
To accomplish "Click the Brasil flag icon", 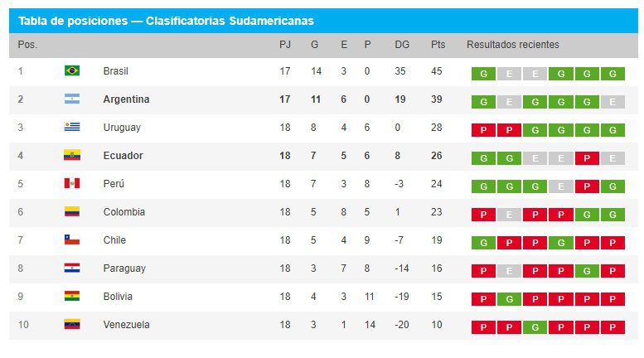I will point(72,71).
